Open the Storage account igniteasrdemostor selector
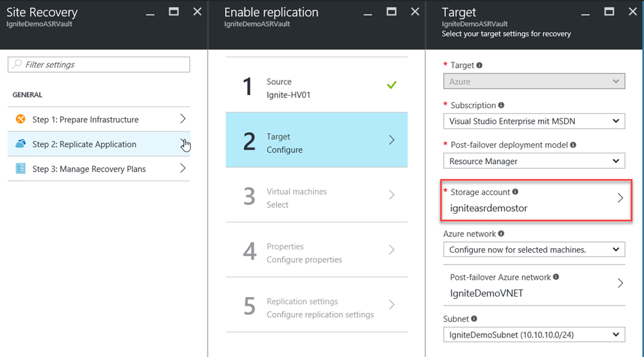 click(x=537, y=199)
